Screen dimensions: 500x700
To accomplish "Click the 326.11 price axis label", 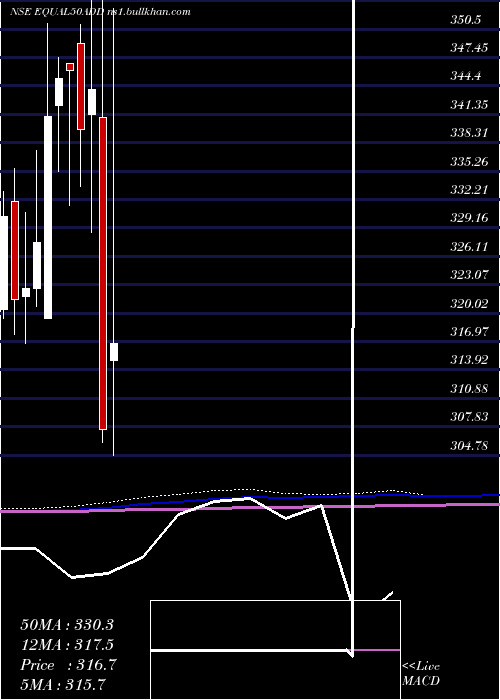I will click(469, 246).
